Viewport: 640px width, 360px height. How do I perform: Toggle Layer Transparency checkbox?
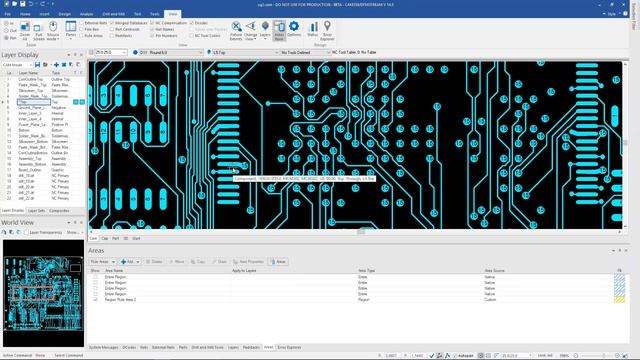pos(26,232)
